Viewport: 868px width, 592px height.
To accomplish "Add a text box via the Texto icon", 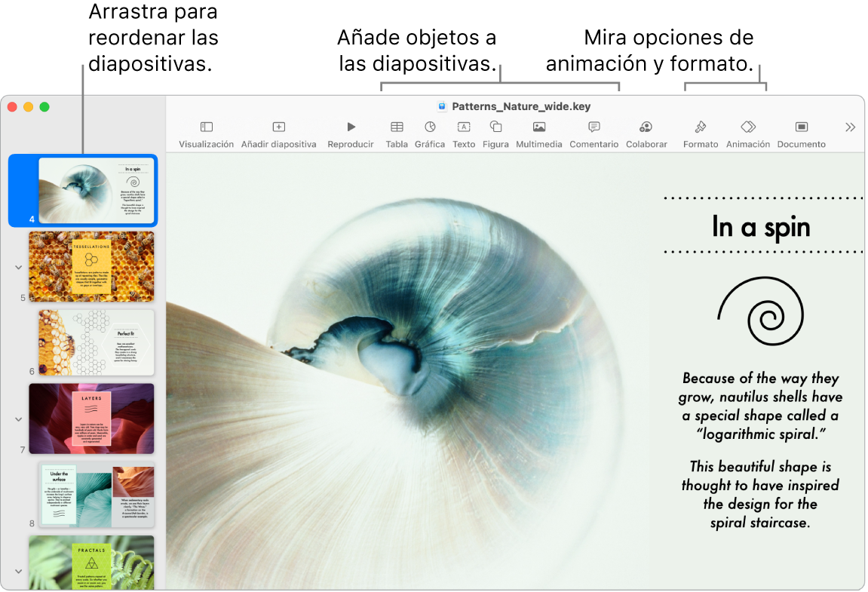I will coord(463,133).
